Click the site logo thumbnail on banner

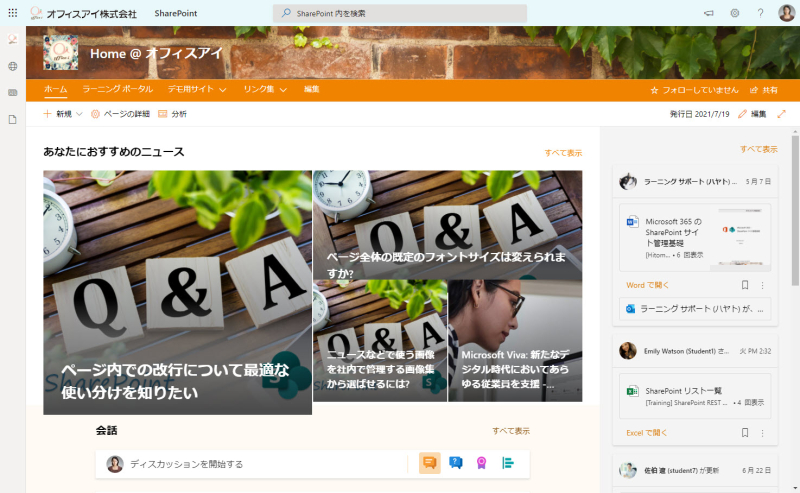pos(61,53)
